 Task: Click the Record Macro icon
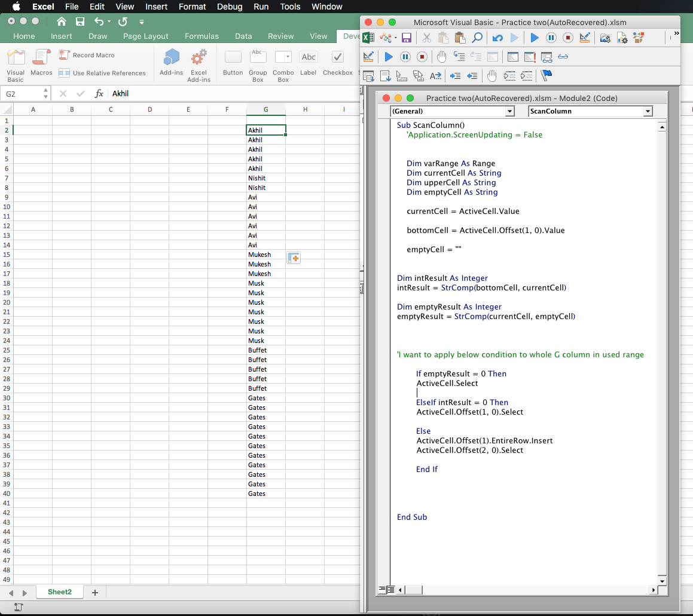click(x=63, y=54)
